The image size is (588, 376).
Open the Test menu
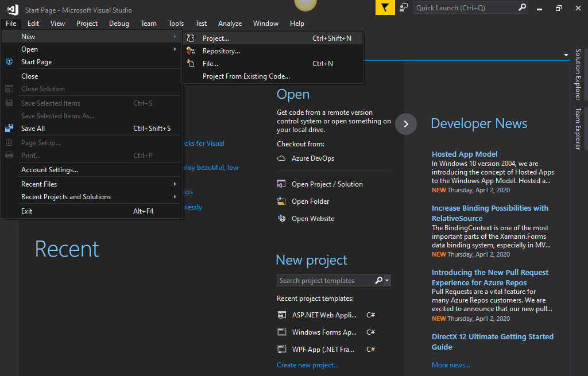[201, 23]
